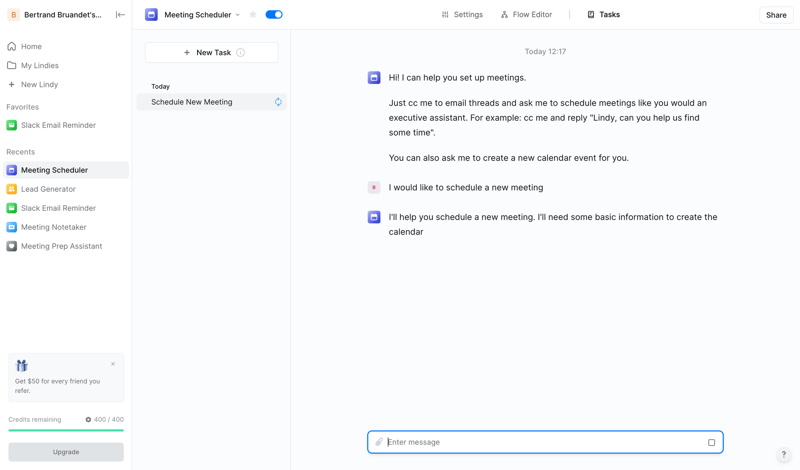Expand the Meeting Scheduler title dropdown
800x470 pixels.
tap(237, 15)
